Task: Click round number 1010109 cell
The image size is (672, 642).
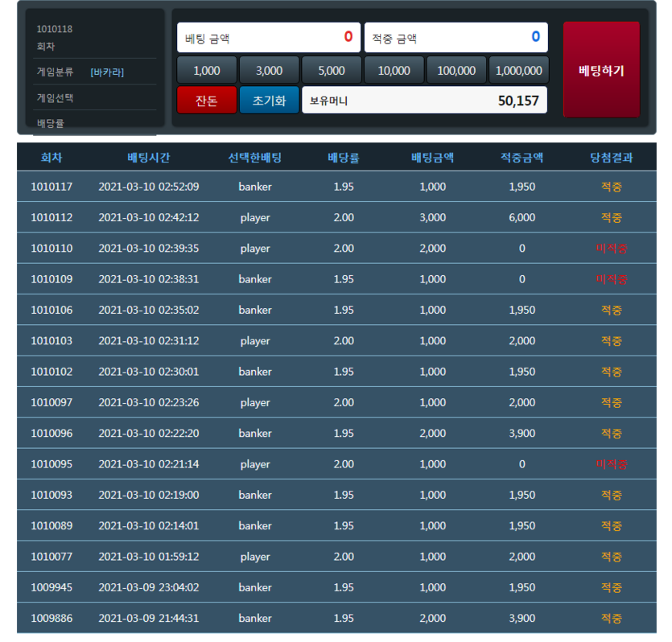Action: [x=52, y=279]
